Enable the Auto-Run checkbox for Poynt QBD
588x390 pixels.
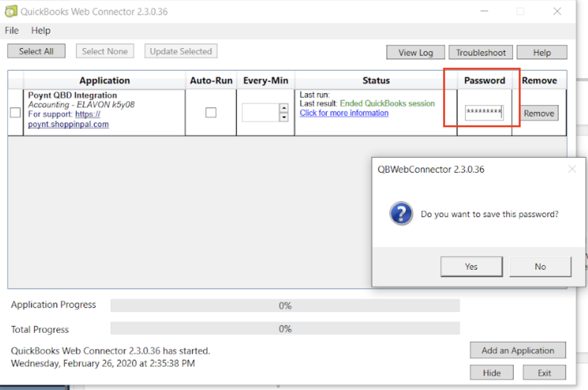click(x=211, y=113)
